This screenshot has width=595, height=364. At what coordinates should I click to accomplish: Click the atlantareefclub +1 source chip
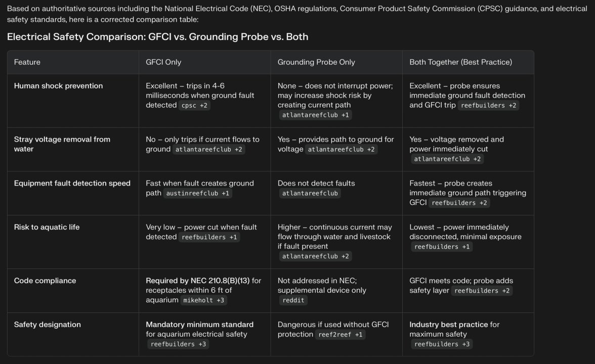point(315,115)
